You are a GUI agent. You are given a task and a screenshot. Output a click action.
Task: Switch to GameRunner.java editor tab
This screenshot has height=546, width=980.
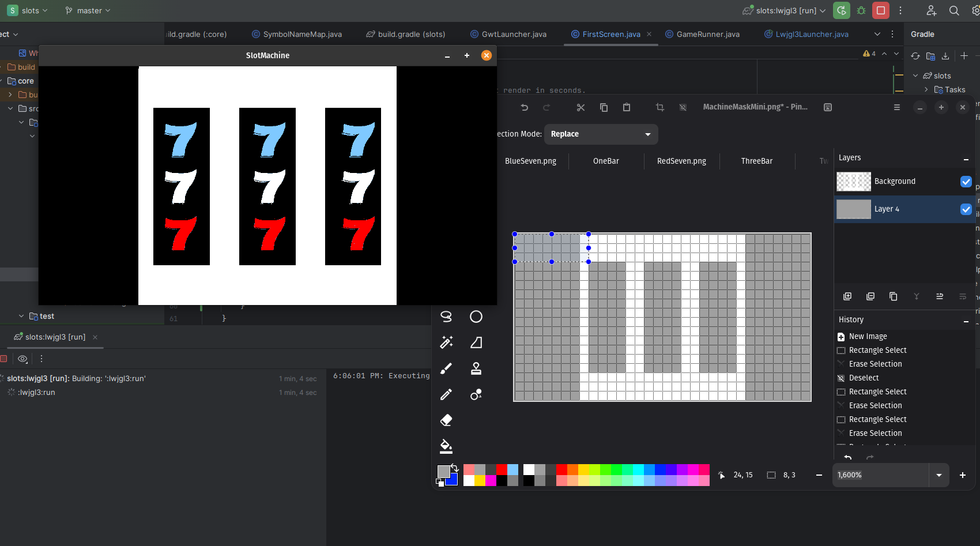(x=707, y=34)
